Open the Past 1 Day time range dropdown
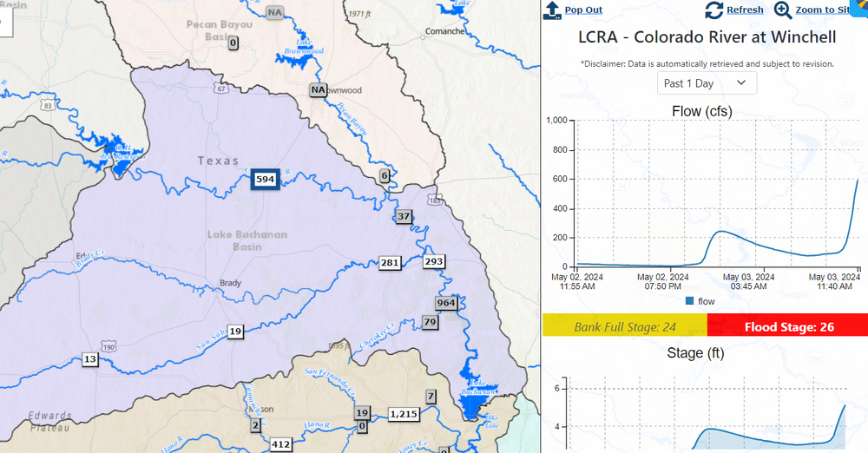 pyautogui.click(x=707, y=83)
